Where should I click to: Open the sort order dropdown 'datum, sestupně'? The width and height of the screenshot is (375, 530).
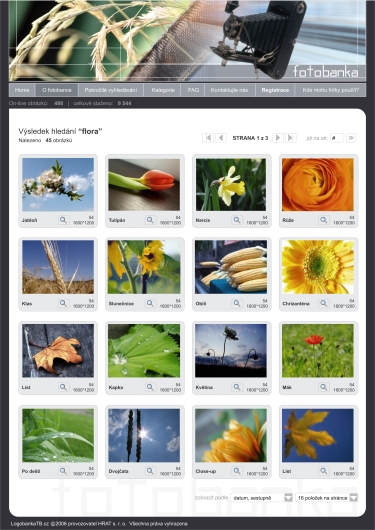[x=261, y=498]
